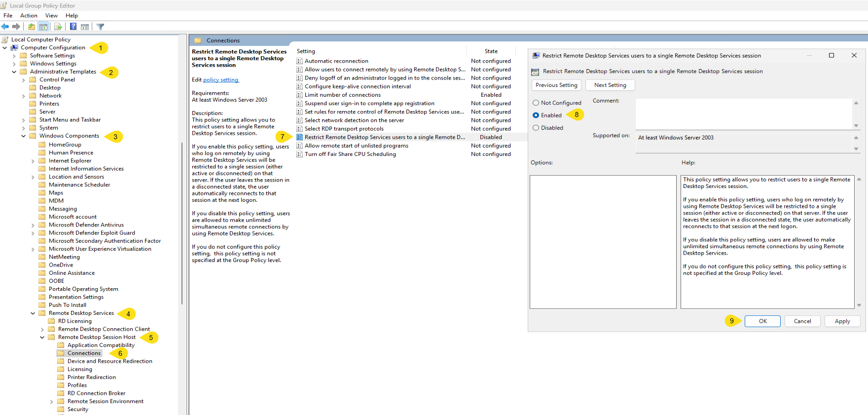Toggle Show/Hide Console Tree toolbar icon

coord(43,27)
